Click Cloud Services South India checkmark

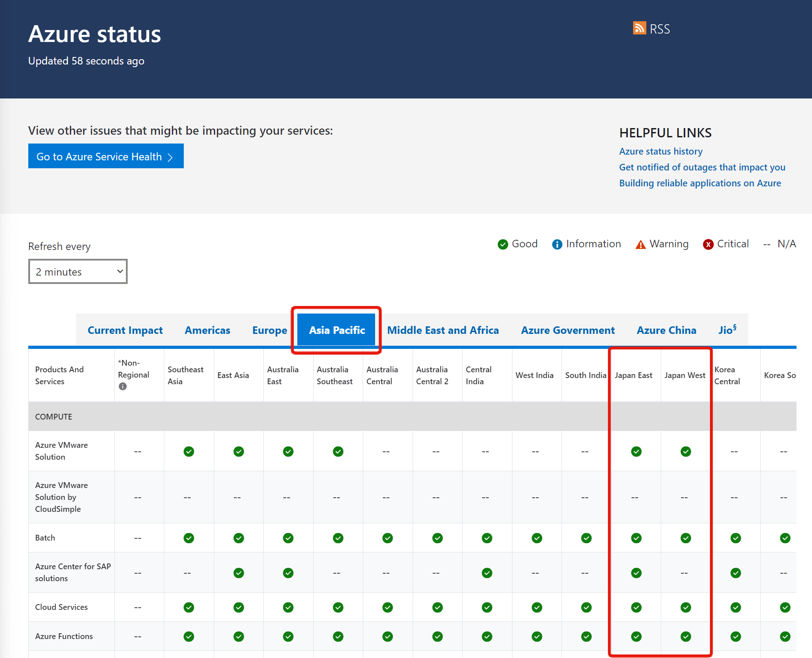(x=586, y=607)
